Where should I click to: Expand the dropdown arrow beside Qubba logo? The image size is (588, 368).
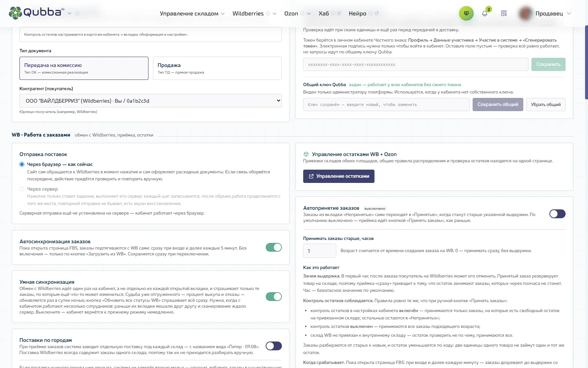click(69, 13)
